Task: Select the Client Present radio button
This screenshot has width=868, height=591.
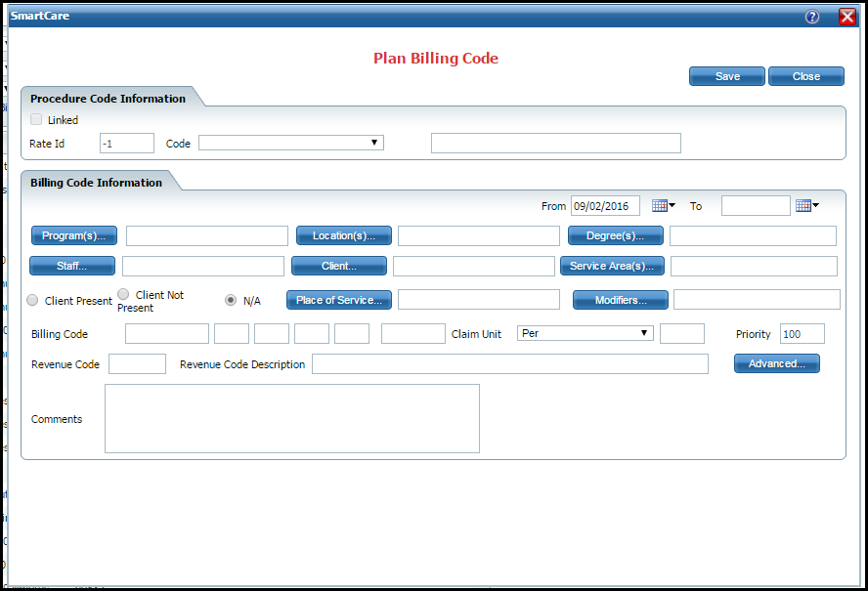Action: [32, 300]
